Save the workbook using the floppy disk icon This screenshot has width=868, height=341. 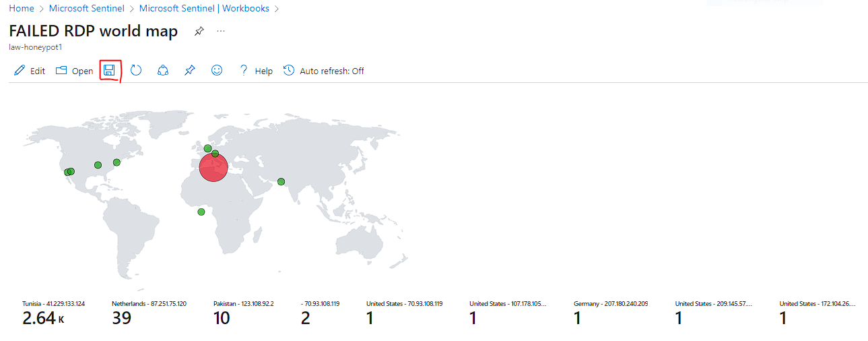109,70
